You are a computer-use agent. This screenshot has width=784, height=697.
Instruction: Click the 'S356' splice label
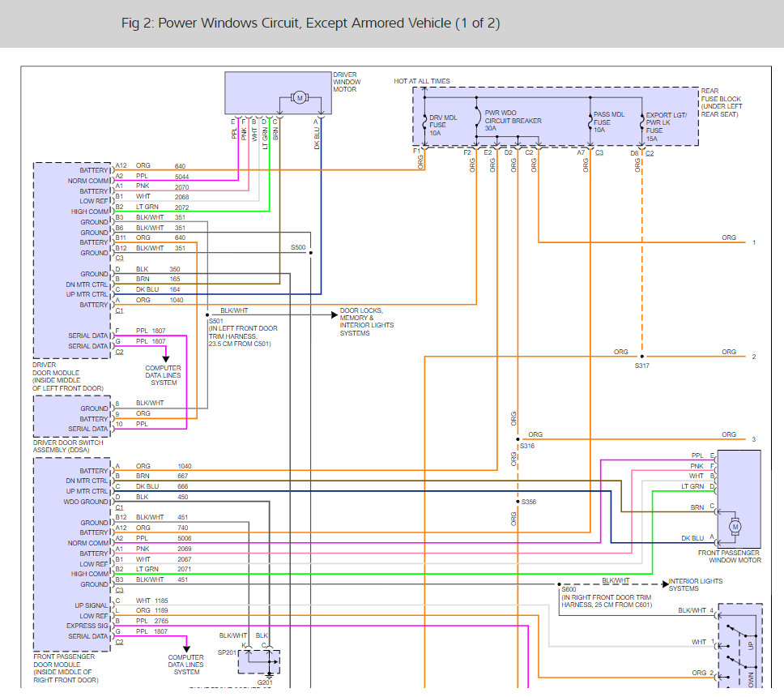529,502
